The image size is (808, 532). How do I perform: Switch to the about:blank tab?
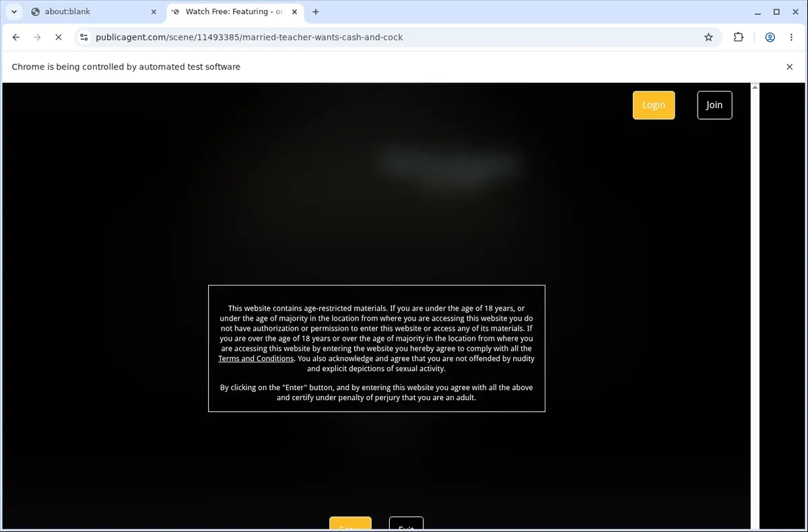coord(94,11)
